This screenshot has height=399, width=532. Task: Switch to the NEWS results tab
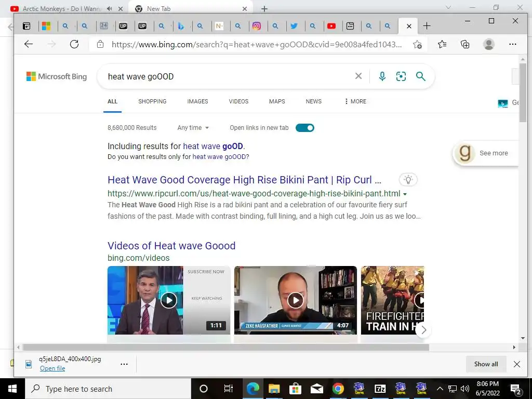[x=313, y=101]
